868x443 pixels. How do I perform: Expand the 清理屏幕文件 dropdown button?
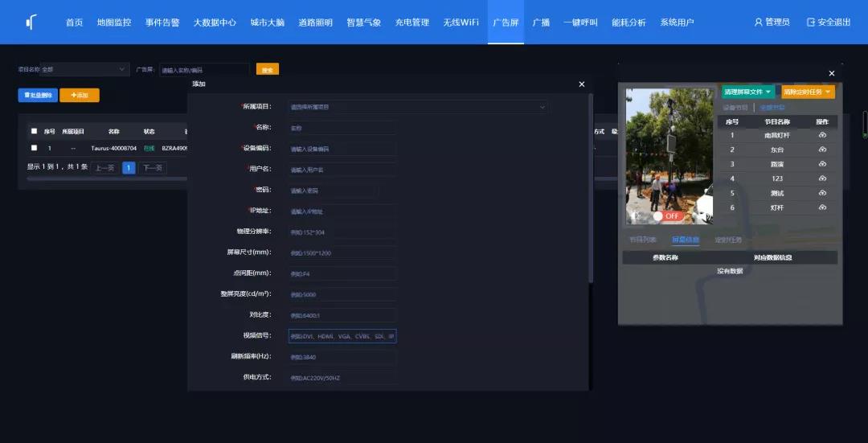tap(747, 92)
